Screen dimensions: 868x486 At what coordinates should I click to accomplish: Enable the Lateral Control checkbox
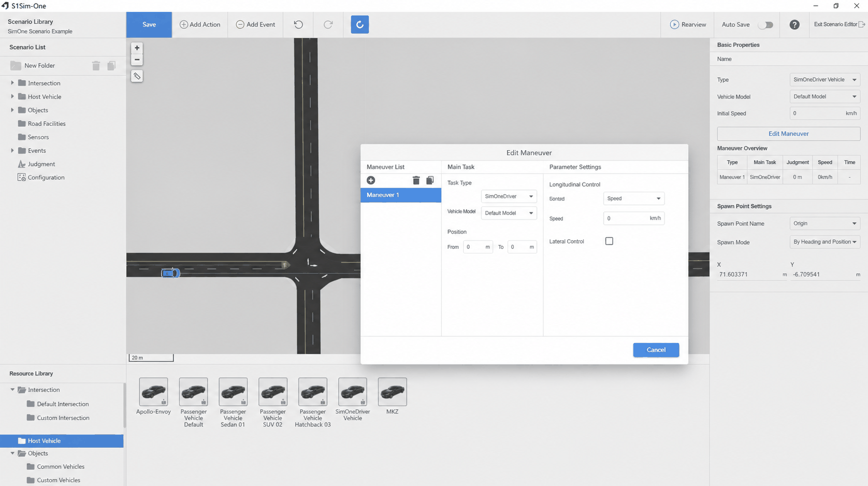coord(609,241)
